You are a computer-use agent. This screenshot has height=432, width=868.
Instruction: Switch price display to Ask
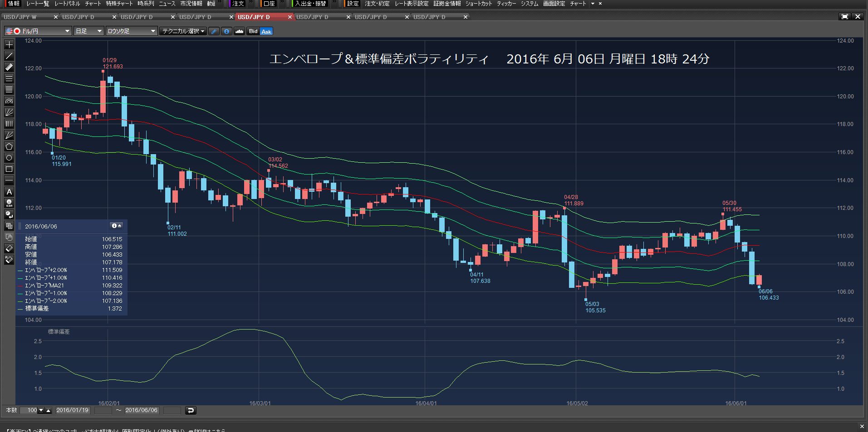pyautogui.click(x=266, y=31)
